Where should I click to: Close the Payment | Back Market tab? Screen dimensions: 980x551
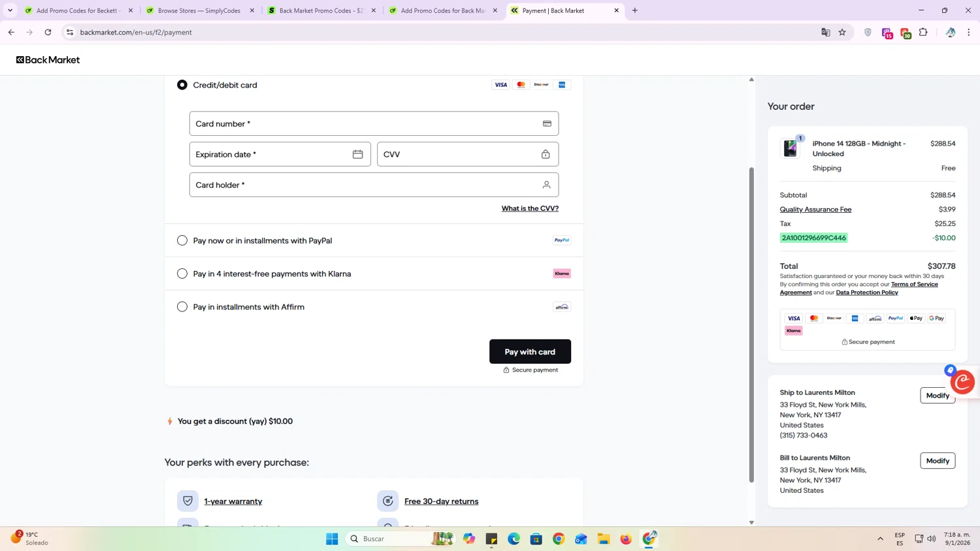(x=616, y=10)
